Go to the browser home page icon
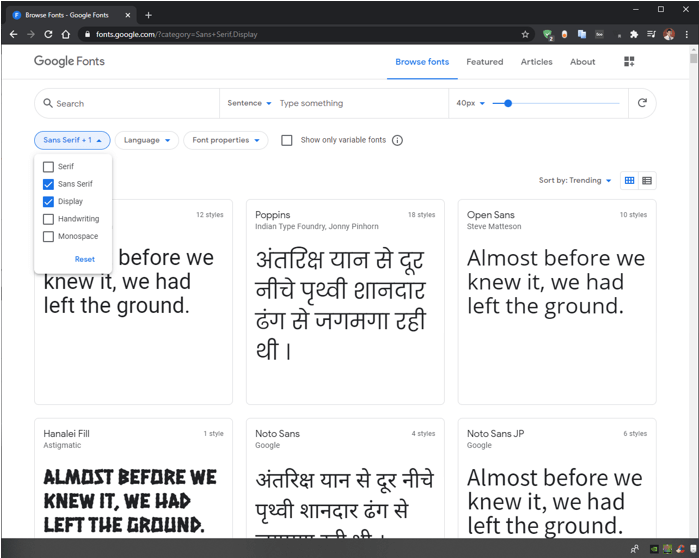Screen dimensions: 699x558 coord(66,34)
